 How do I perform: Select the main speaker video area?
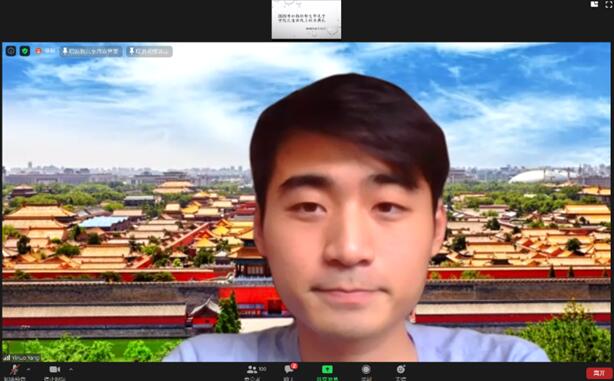[x=306, y=202]
